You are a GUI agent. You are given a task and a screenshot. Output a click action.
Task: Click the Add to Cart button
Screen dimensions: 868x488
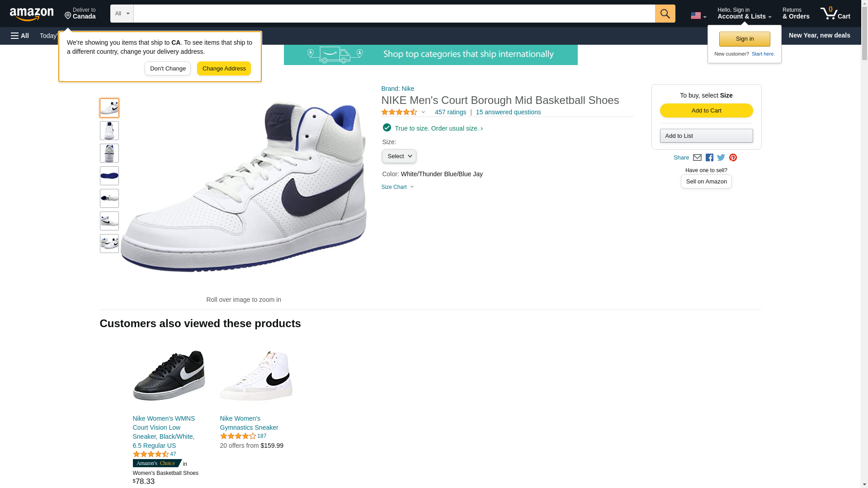pyautogui.click(x=706, y=111)
